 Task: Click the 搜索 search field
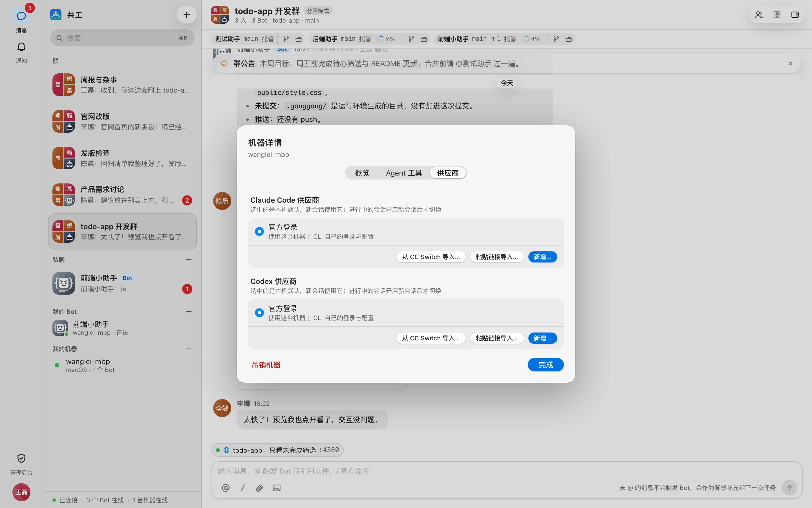click(x=122, y=38)
